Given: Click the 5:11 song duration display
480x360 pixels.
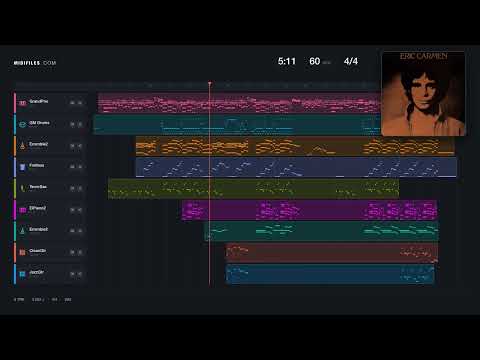Looking at the screenshot, I should (287, 61).
